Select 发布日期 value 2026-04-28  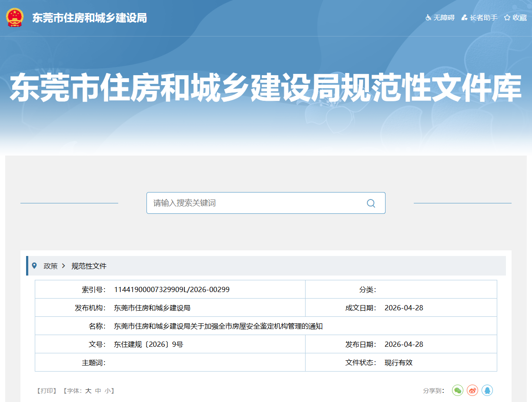[404, 344]
